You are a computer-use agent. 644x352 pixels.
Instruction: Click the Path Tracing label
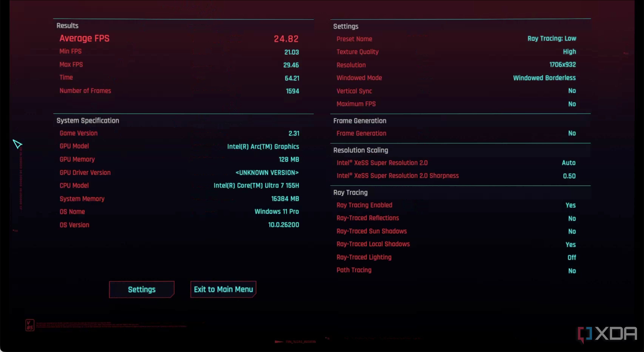point(354,270)
